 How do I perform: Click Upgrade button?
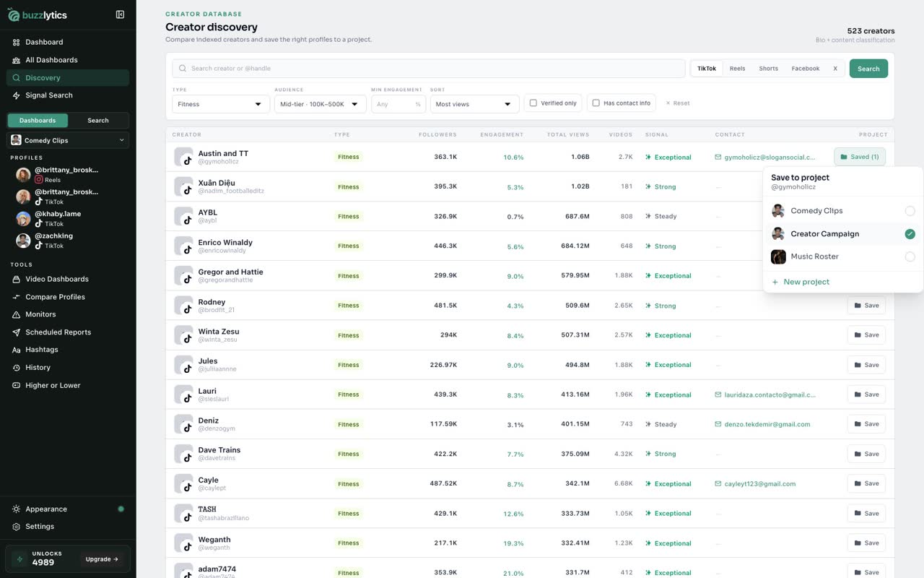[103, 559]
